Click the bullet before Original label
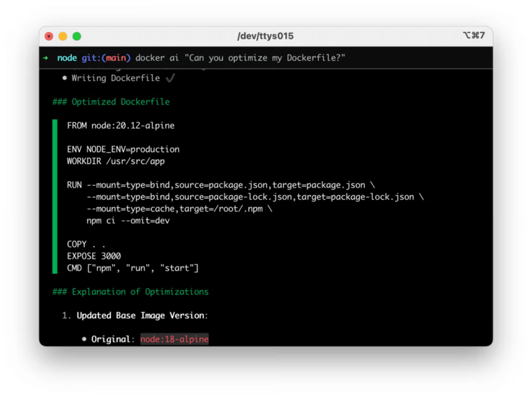 84,339
